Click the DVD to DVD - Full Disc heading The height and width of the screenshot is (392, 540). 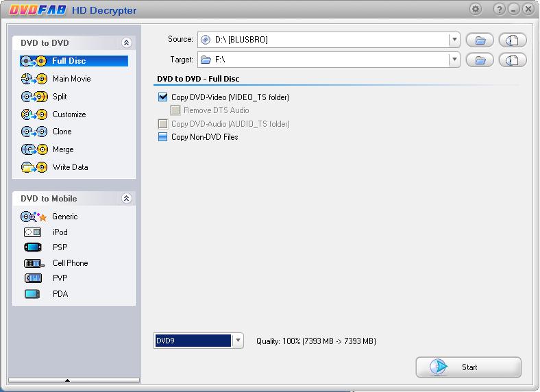click(x=198, y=79)
